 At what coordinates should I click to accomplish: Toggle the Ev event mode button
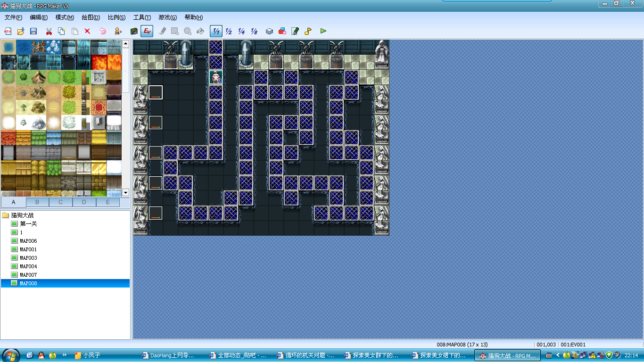click(x=147, y=31)
